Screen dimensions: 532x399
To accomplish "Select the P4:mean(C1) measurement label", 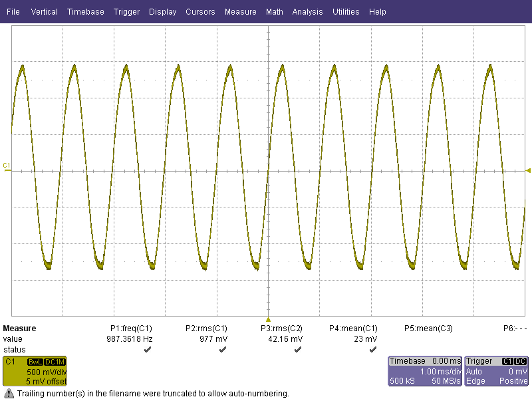I will 353,329.
